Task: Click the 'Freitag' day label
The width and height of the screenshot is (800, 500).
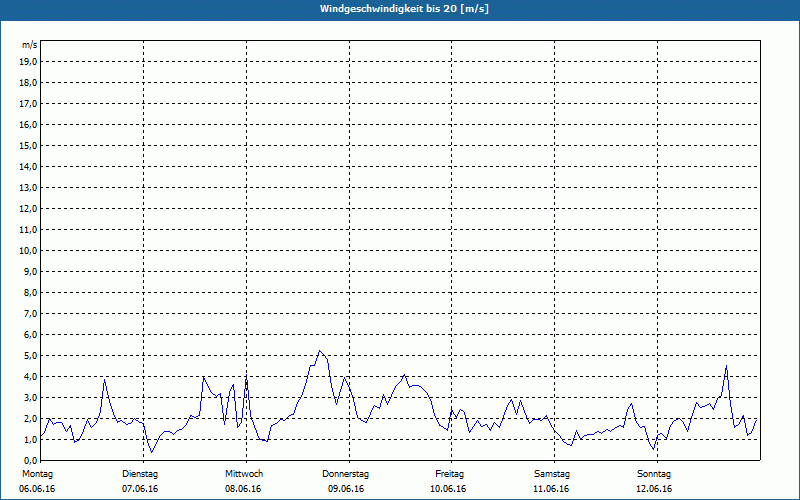Action: (x=449, y=474)
